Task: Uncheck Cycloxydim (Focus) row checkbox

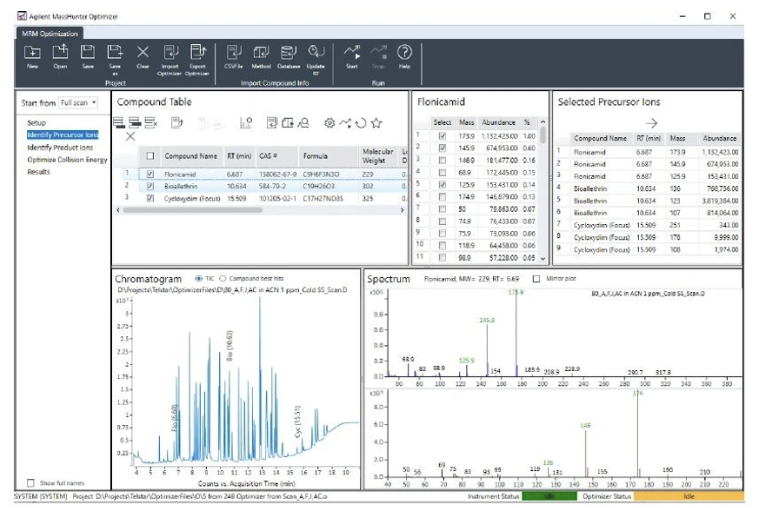Action: tap(150, 198)
